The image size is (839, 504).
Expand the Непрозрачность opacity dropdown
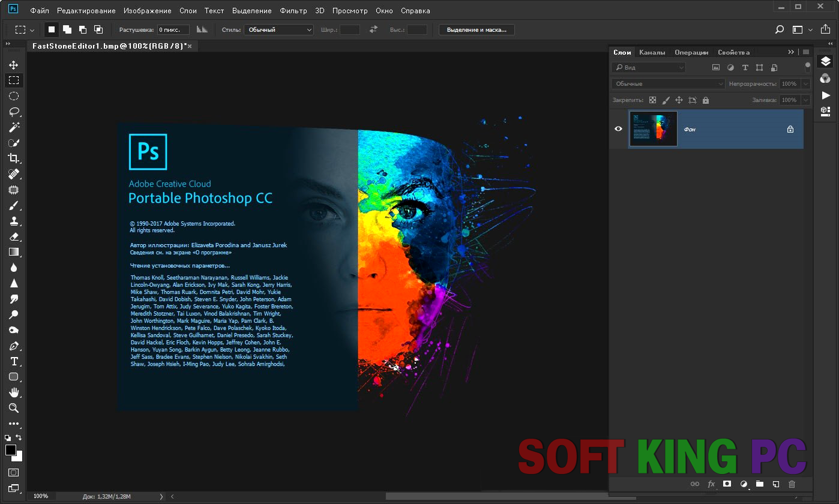coord(805,84)
